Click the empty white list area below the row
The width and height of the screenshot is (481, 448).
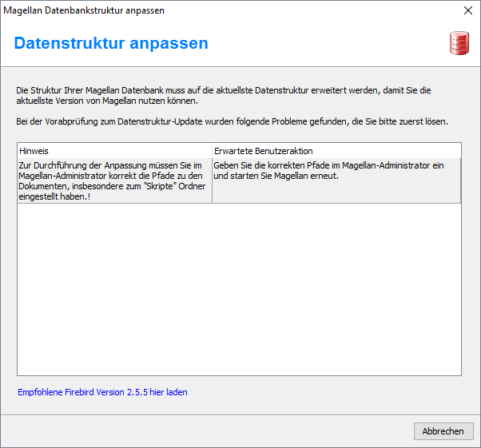click(239, 289)
